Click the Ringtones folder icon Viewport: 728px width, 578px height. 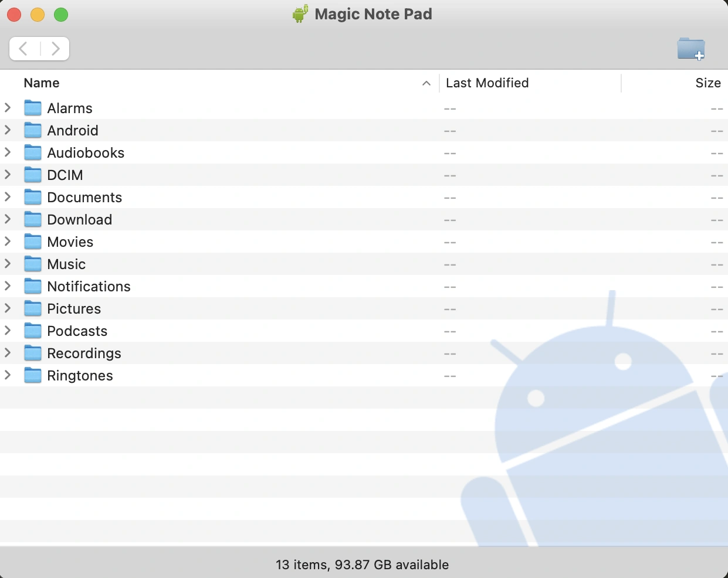pos(33,376)
